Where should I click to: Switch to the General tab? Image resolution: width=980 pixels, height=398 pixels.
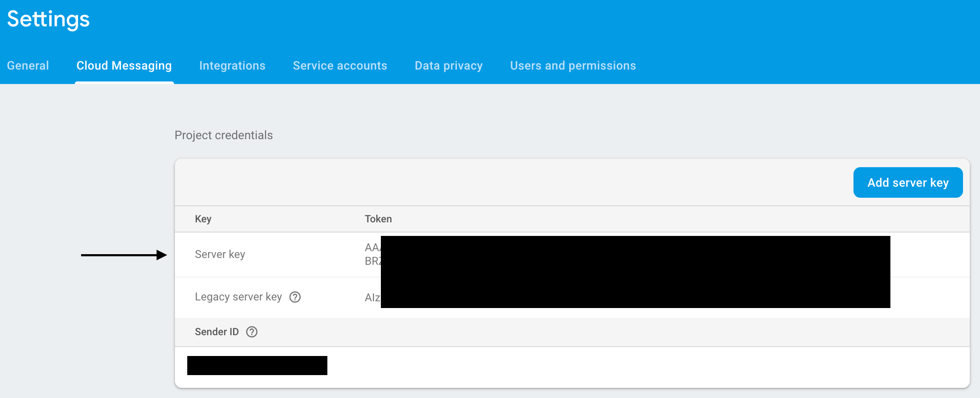28,66
